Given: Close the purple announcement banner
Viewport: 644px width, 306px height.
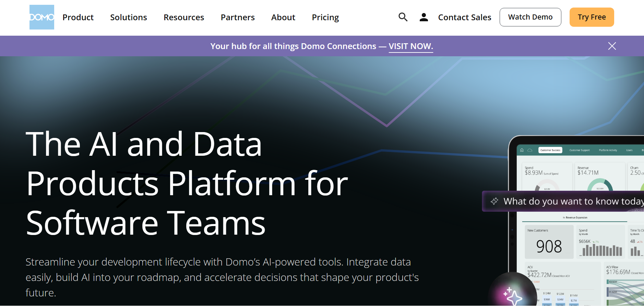Looking at the screenshot, I should [612, 46].
